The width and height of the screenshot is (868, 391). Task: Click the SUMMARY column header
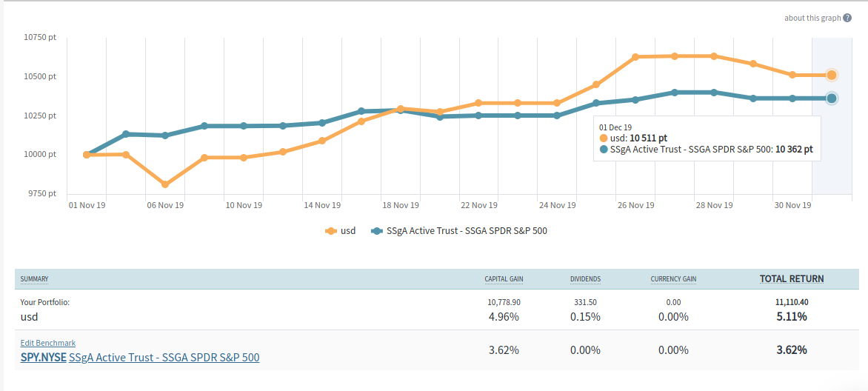point(34,279)
